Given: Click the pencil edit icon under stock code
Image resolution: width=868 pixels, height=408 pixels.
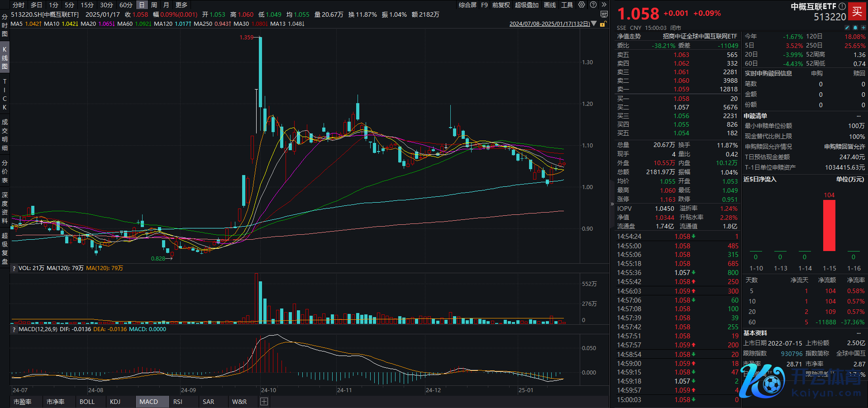Looking at the screenshot, I should click(847, 28).
